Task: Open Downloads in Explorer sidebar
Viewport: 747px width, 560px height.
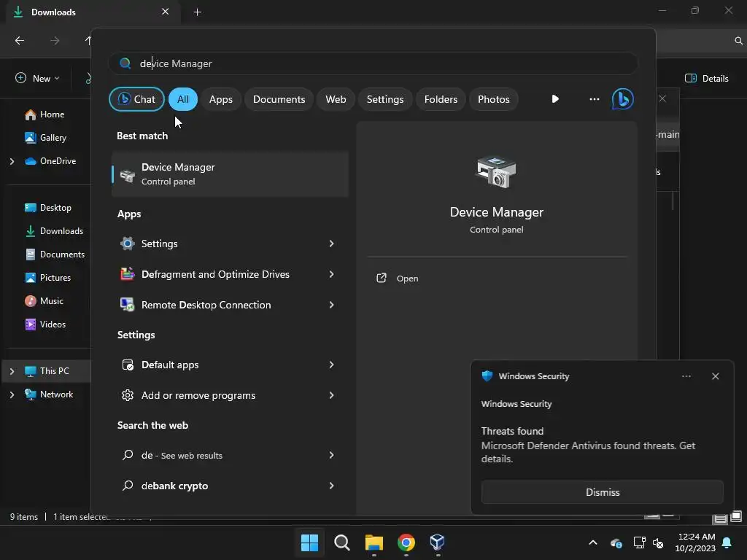Action: (54, 231)
